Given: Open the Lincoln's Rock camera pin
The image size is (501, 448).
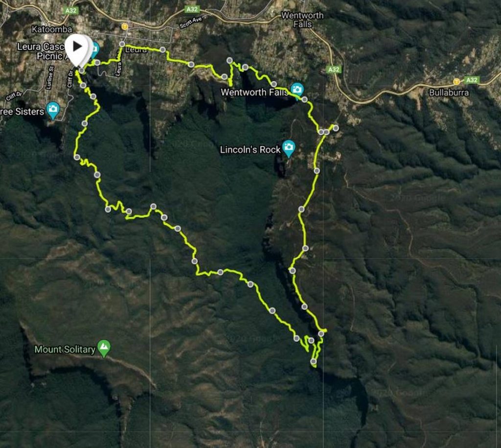Looking at the screenshot, I should click(x=289, y=147).
